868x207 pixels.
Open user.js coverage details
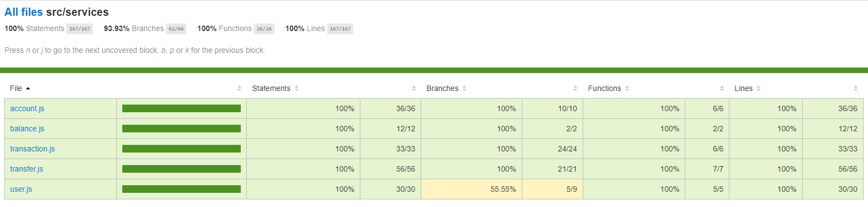coord(21,189)
